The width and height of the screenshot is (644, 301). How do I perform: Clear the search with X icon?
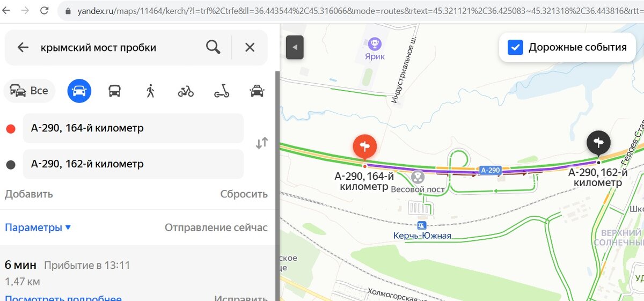[x=250, y=47]
